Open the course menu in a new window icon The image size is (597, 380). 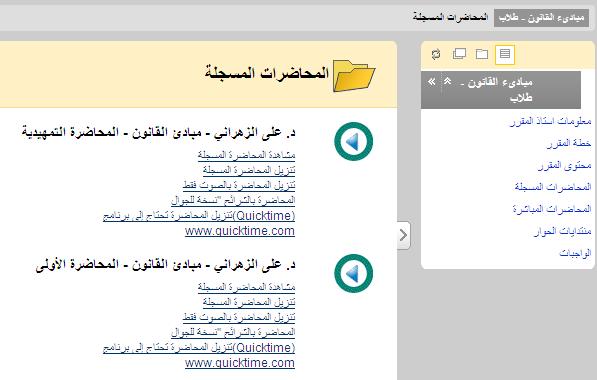[x=459, y=54]
